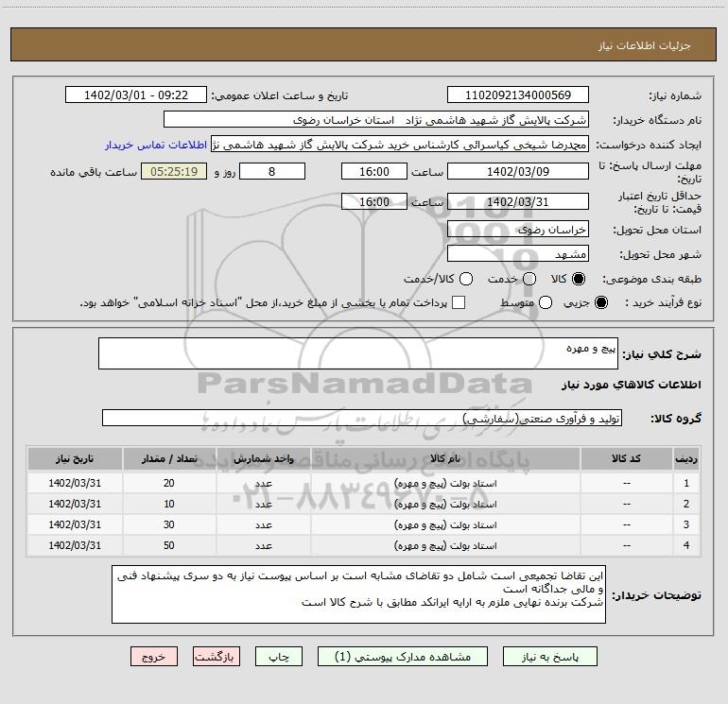This screenshot has width=728, height=704.
Task: Click the unit عدد in row 4
Action: pos(263,546)
